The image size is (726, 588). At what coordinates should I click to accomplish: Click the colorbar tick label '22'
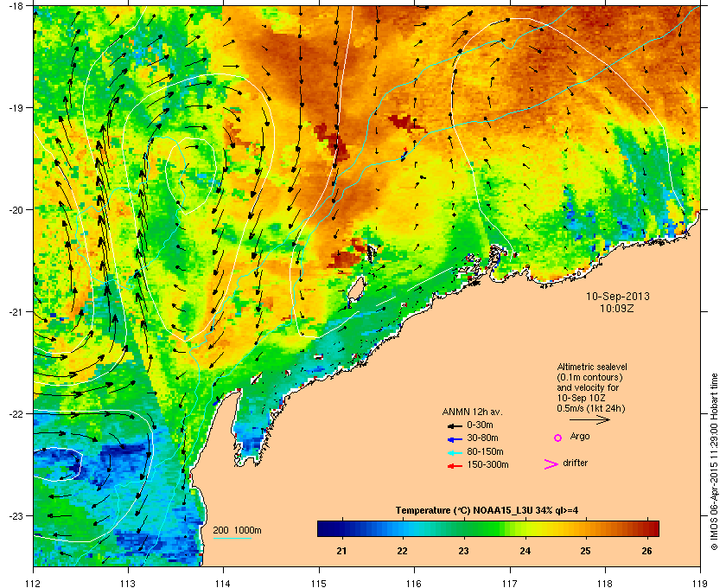point(403,551)
